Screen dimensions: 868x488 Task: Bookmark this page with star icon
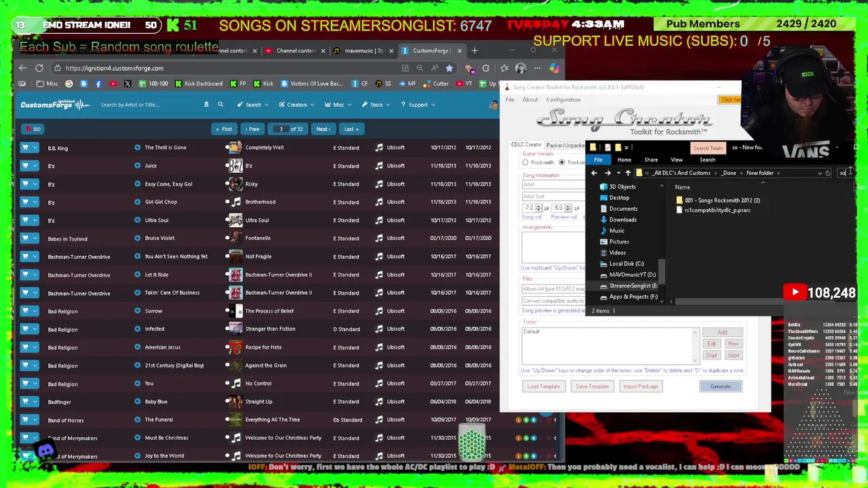(x=449, y=68)
